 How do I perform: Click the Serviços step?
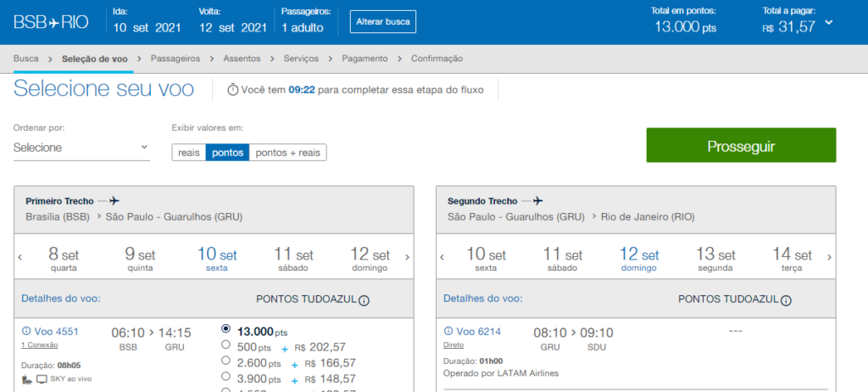[x=301, y=59]
